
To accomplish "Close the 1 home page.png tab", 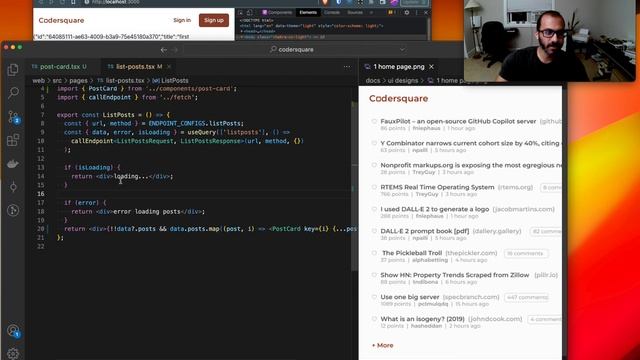I will [431, 67].
